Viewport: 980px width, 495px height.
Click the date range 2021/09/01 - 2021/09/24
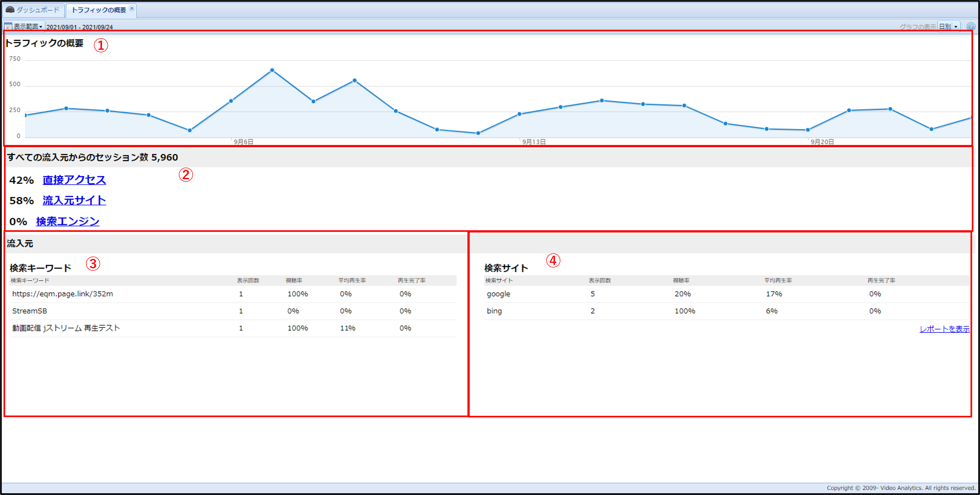click(80, 27)
